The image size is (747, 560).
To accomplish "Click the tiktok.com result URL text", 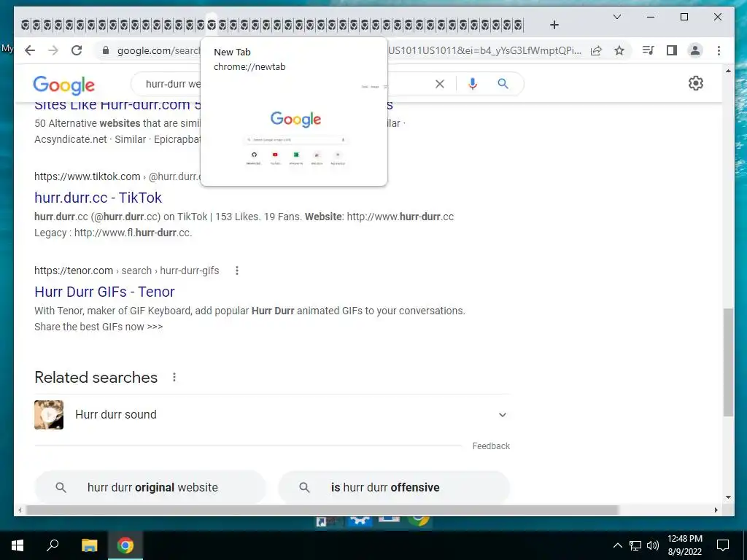I will (117, 176).
